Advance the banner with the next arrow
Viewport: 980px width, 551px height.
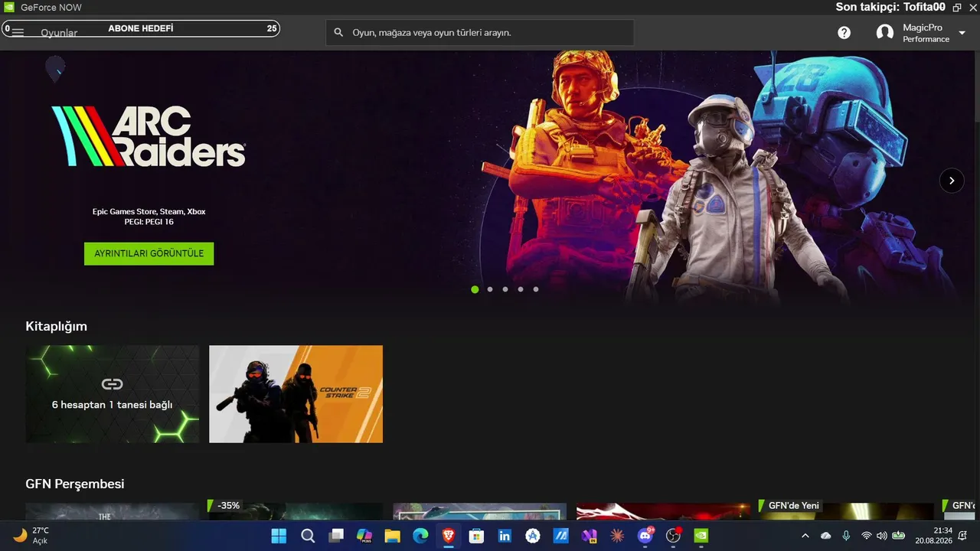(x=952, y=181)
